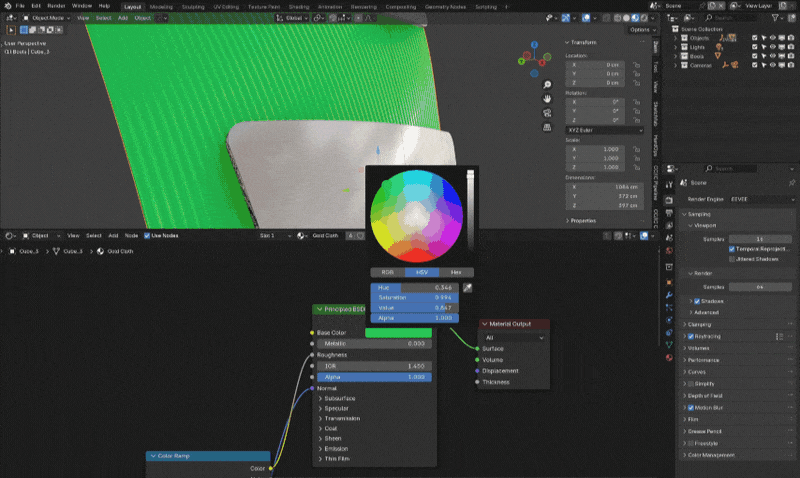Switch color picker to Hex mode
The height and width of the screenshot is (478, 800).
click(x=455, y=272)
